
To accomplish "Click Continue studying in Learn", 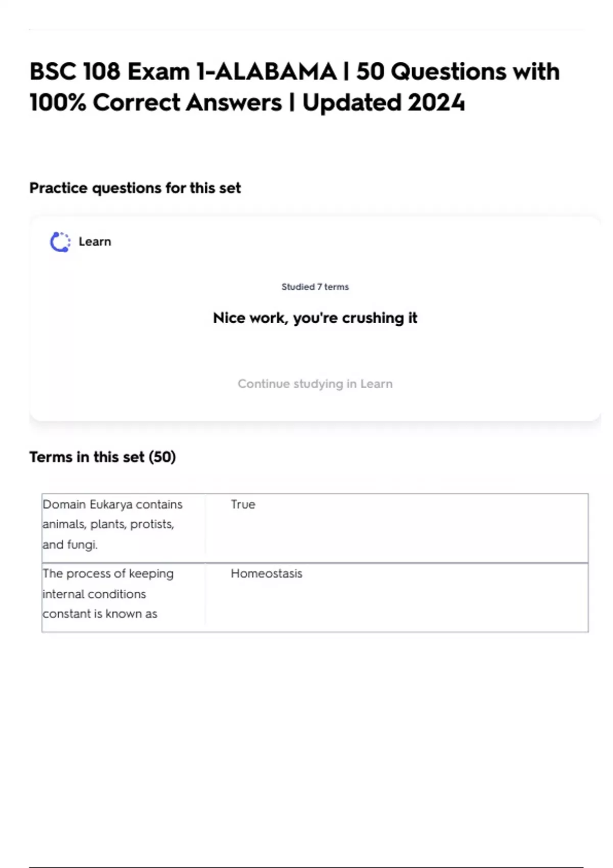I will 315,384.
